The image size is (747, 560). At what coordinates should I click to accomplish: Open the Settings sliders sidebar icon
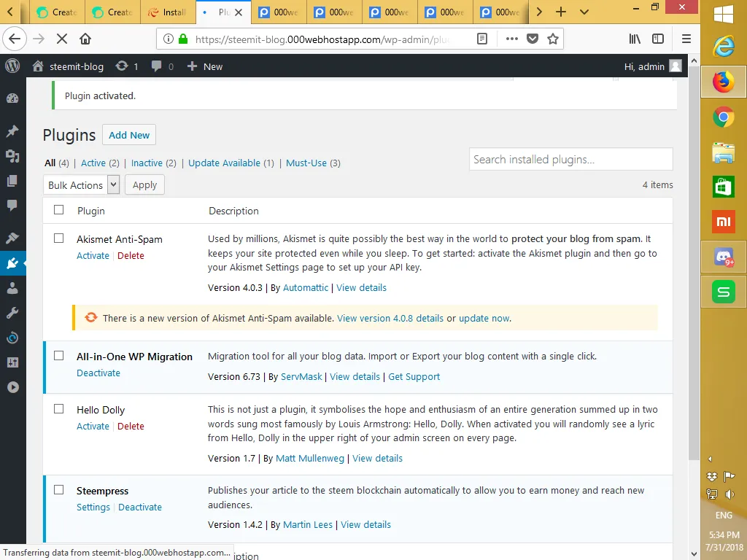point(12,362)
